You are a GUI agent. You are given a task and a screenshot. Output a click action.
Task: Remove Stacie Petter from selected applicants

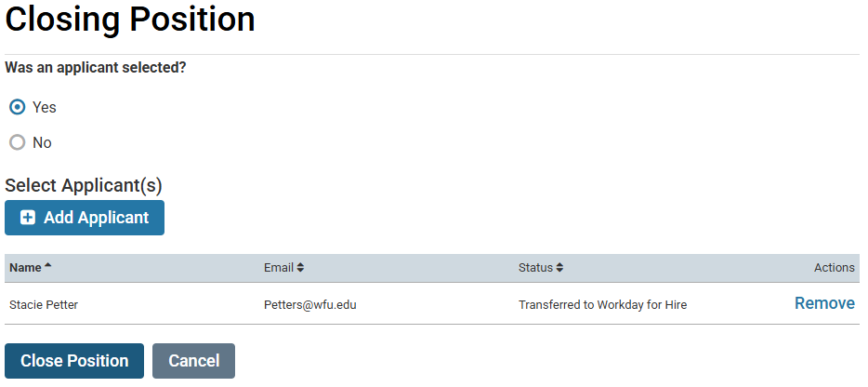(x=825, y=303)
